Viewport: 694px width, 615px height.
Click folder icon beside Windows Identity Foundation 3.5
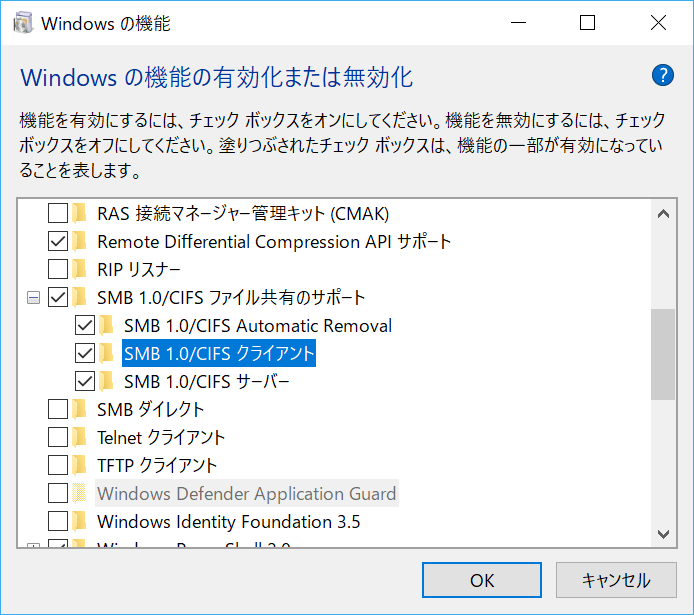79,521
